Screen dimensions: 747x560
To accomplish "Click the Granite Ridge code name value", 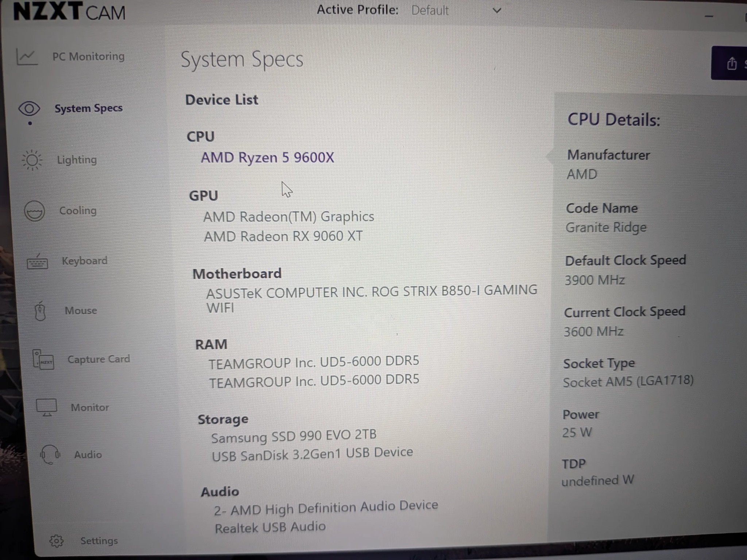I will coord(606,227).
